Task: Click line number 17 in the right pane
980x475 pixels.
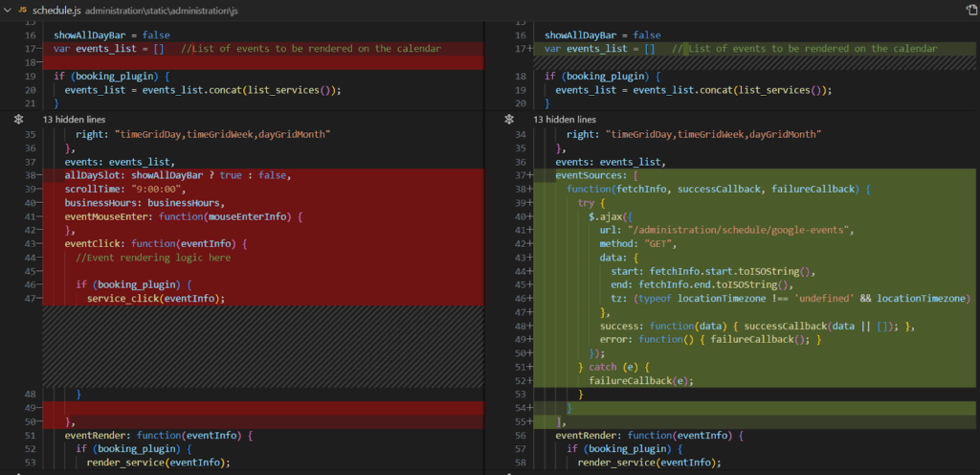Action: [521, 48]
